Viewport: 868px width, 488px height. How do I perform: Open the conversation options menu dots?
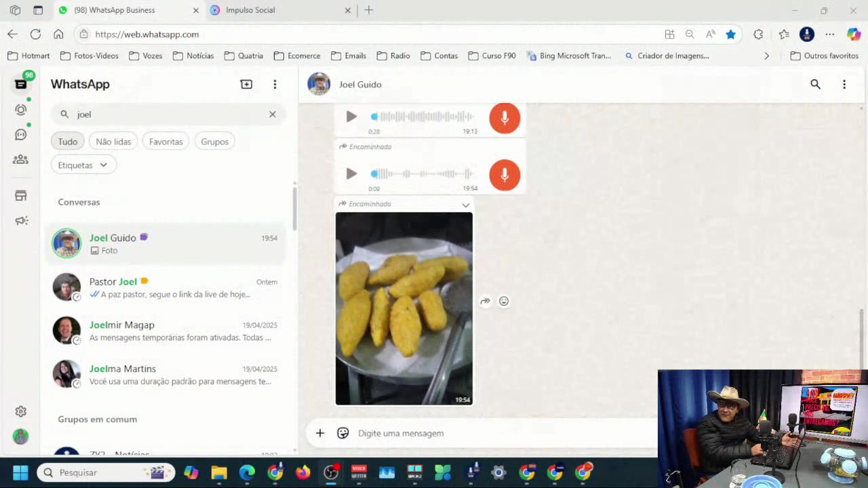click(x=844, y=84)
